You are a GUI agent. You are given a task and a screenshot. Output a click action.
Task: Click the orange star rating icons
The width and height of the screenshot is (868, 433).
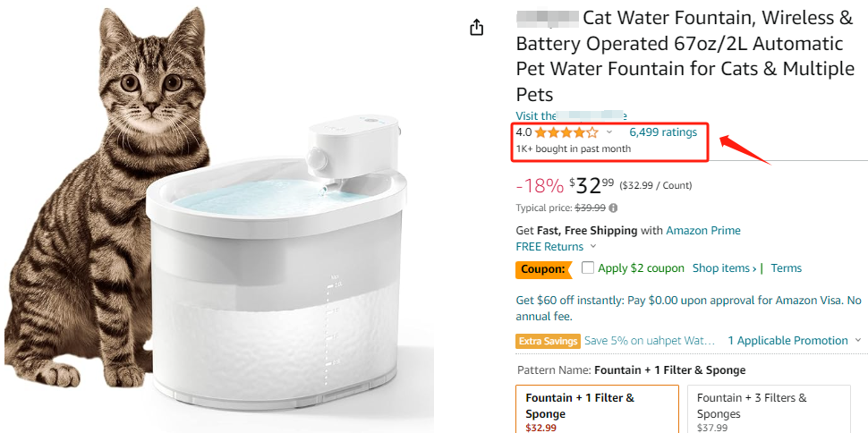[x=566, y=132]
